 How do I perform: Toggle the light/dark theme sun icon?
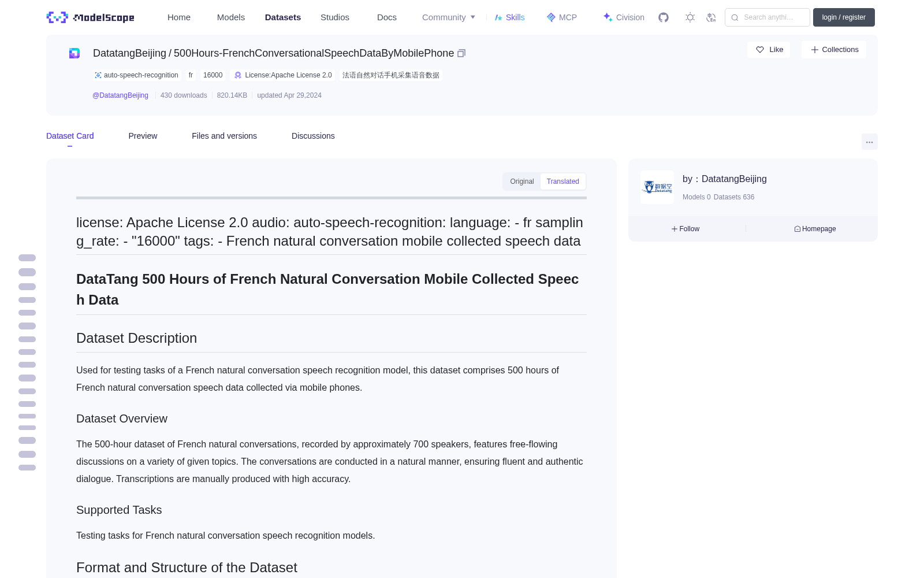[x=690, y=17]
